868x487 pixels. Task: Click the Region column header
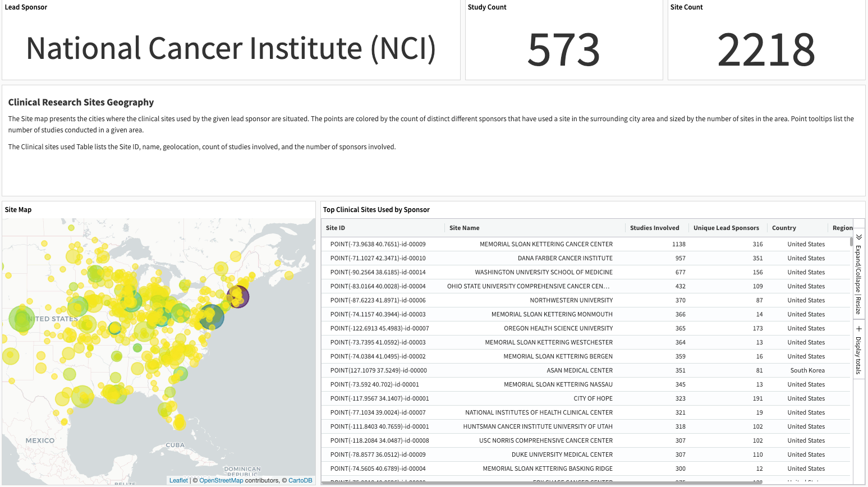842,228
